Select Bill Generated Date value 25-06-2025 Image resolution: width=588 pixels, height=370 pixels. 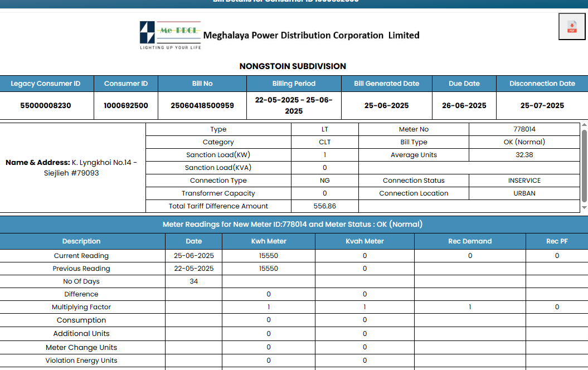click(x=387, y=106)
